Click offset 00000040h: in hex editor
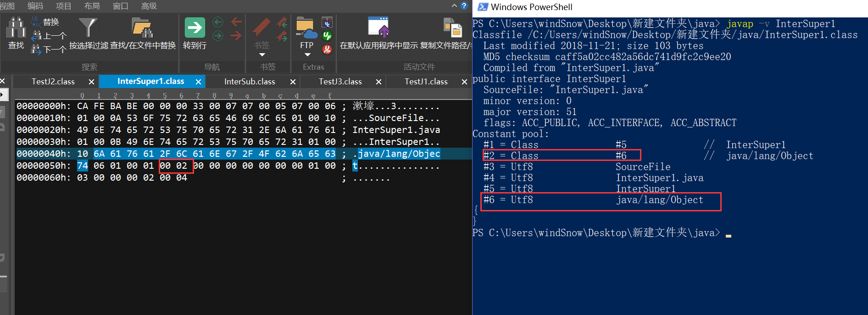Viewport: 868px width, 315px height. 44,154
